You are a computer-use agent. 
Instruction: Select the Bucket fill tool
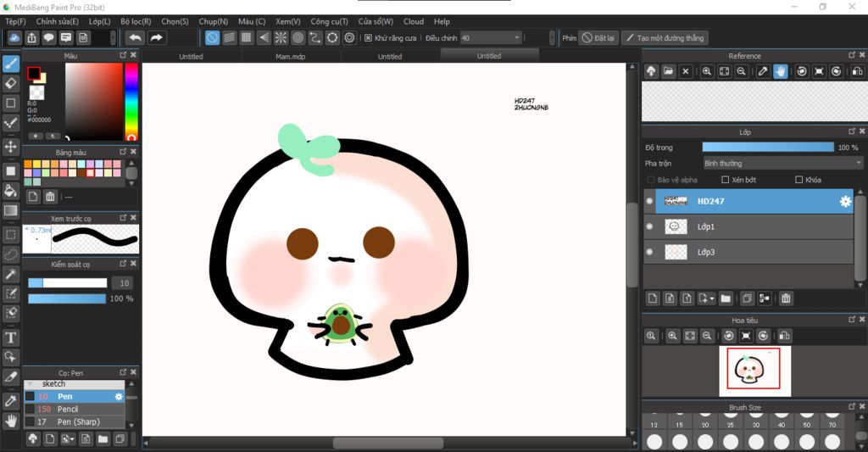10,191
